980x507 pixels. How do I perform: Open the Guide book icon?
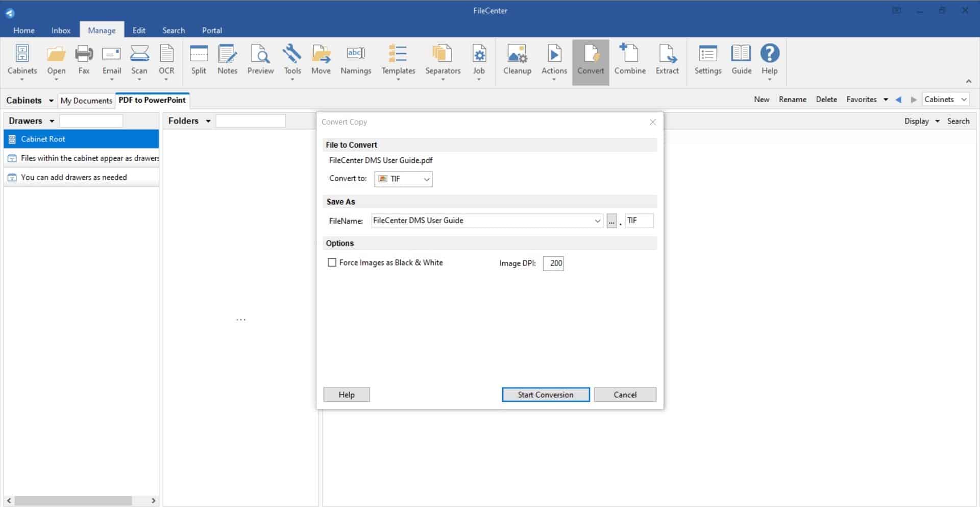coord(741,53)
